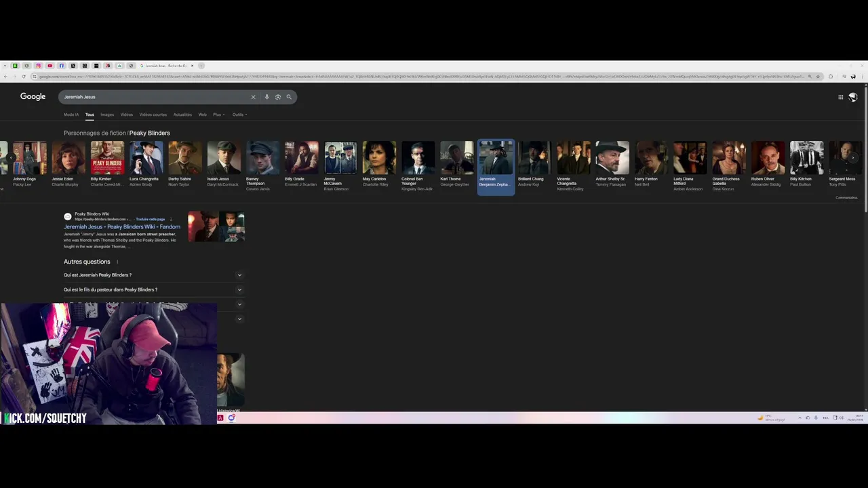Select Billy Grade character card

click(x=302, y=166)
